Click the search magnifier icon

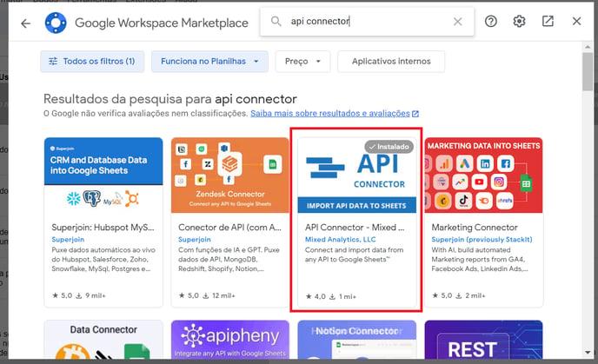276,21
